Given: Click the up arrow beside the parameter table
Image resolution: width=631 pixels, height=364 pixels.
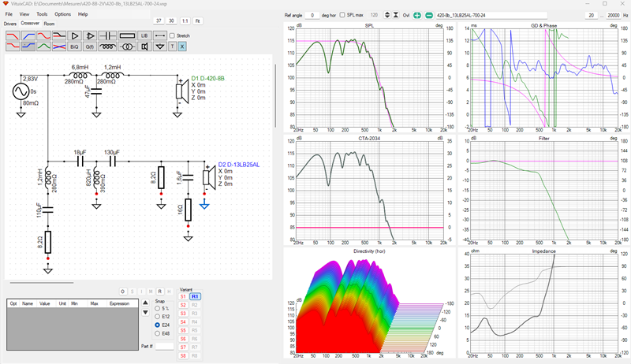Looking at the screenshot, I should pos(145,303).
